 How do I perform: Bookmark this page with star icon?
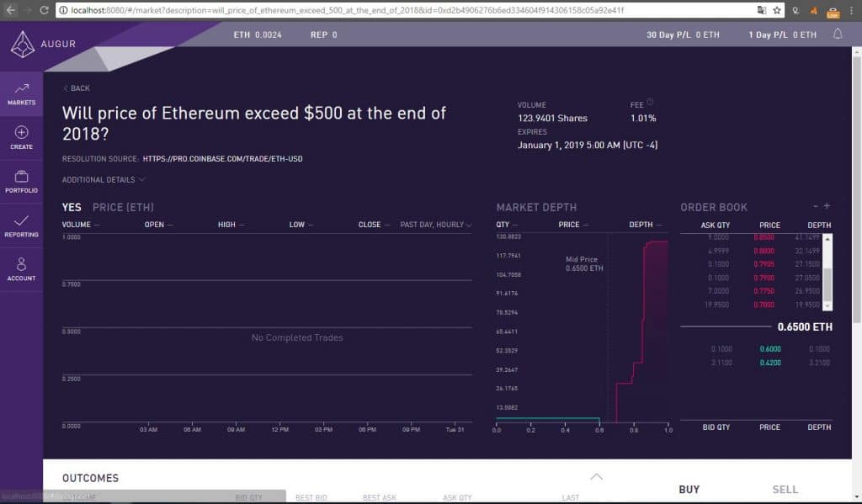tap(777, 10)
